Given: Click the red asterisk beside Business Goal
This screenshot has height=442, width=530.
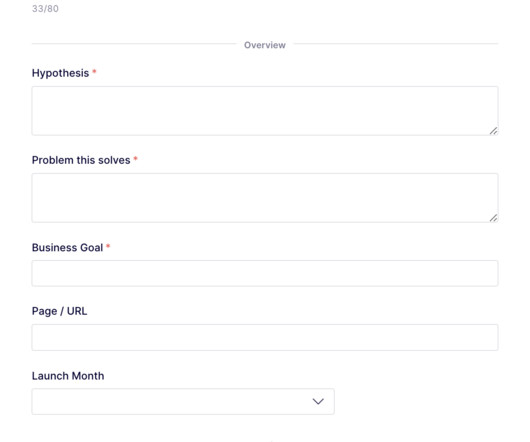Looking at the screenshot, I should 108,246.
